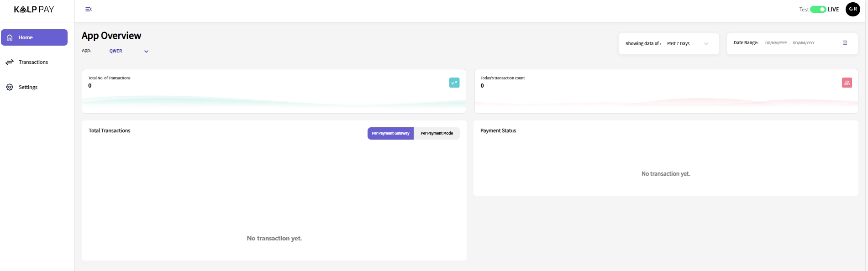Click the Home sidebar button
The image size is (868, 271).
[34, 37]
